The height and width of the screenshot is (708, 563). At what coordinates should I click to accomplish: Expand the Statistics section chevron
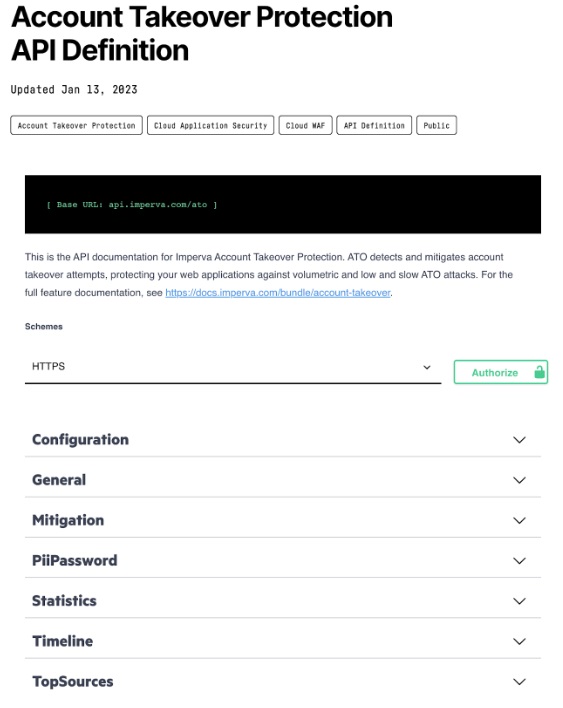[519, 601]
